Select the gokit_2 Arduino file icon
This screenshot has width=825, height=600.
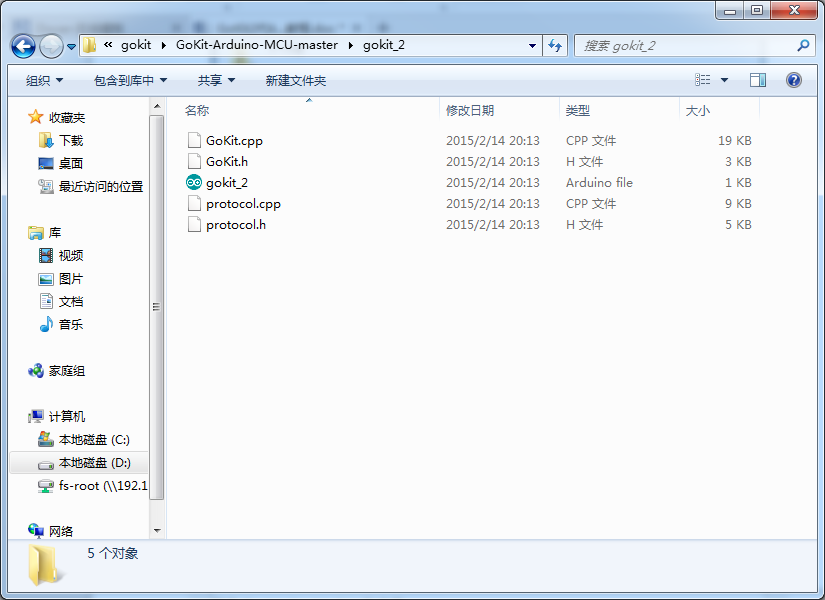click(194, 183)
